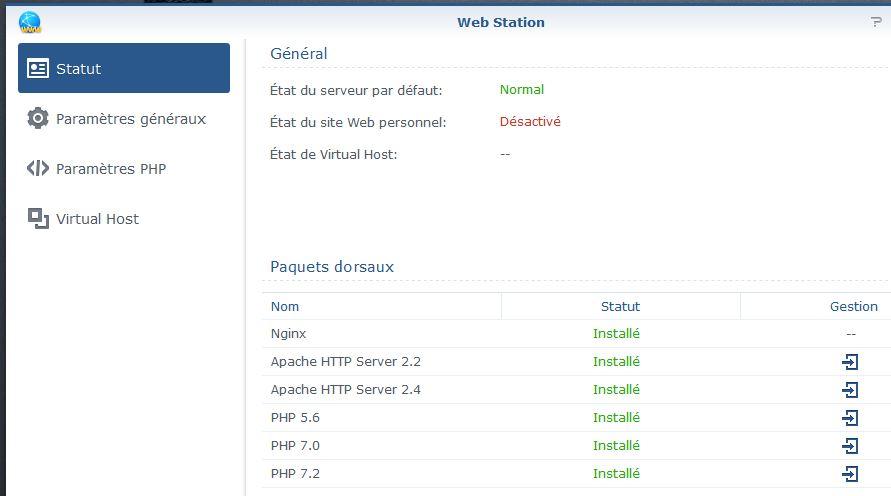Select the PHP 5.6 package name

pyautogui.click(x=295, y=418)
